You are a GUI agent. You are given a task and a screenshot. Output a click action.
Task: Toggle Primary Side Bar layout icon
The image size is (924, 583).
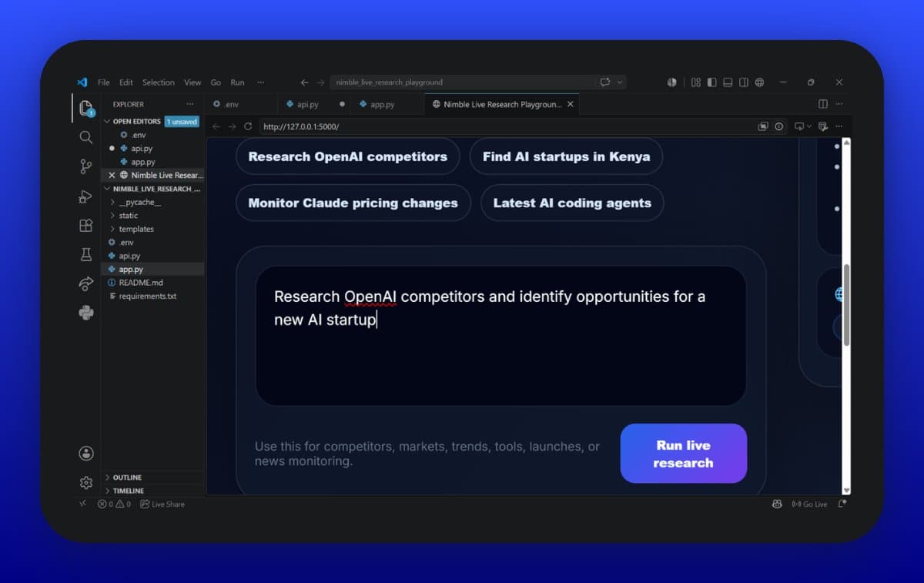point(711,82)
